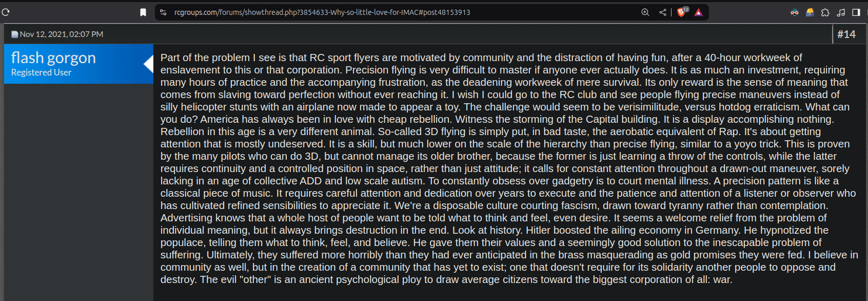Click the Nov 12, 2021 post timestamp
Viewport: 868px width, 301px height.
click(x=62, y=34)
